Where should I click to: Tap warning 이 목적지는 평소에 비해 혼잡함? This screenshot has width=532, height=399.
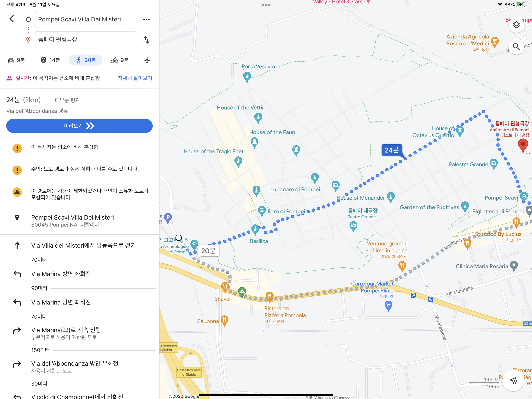point(79,147)
